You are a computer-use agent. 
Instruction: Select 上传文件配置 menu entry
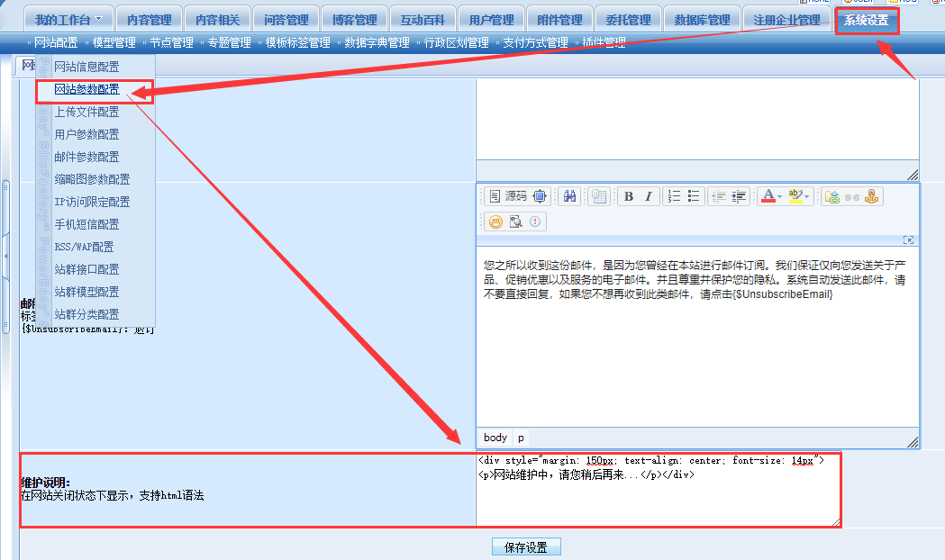(86, 112)
